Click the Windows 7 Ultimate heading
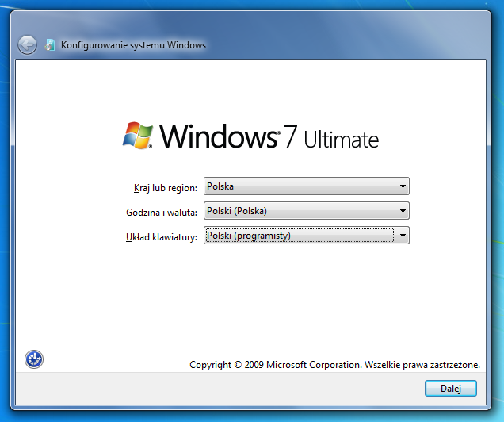Viewport: 504px width, 422px height. [x=269, y=137]
